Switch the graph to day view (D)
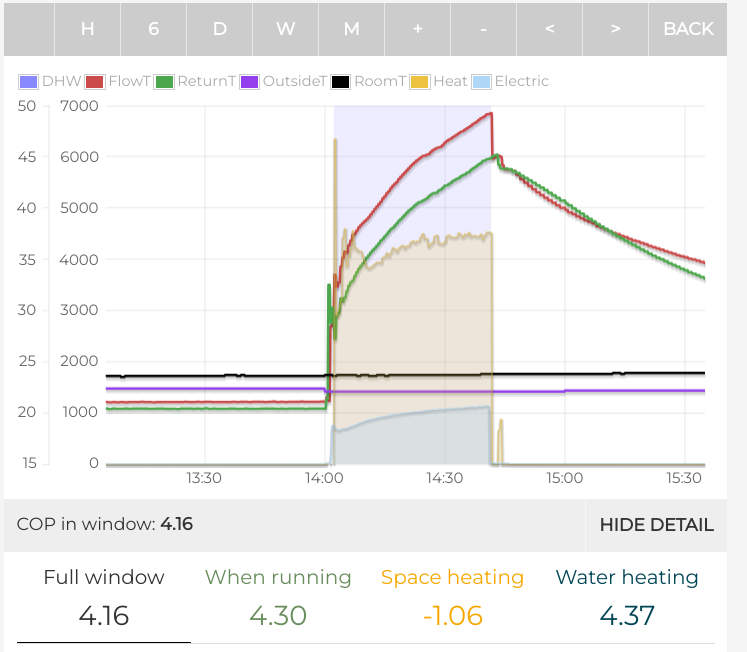This screenshot has height=652, width=747. [x=219, y=28]
